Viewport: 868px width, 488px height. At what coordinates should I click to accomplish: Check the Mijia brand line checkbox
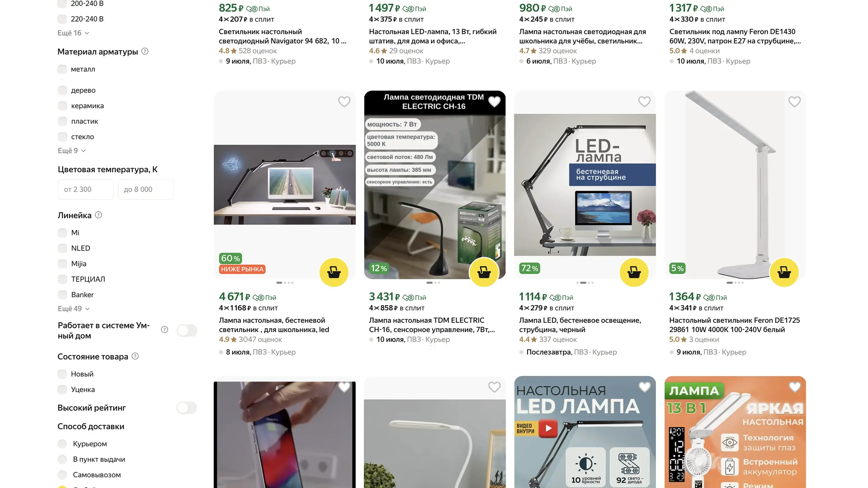(x=62, y=264)
